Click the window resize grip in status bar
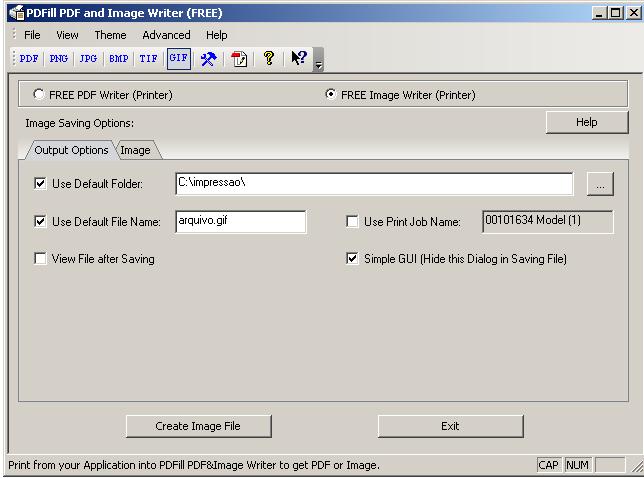Viewport: 644px width, 478px height. (x=637, y=466)
